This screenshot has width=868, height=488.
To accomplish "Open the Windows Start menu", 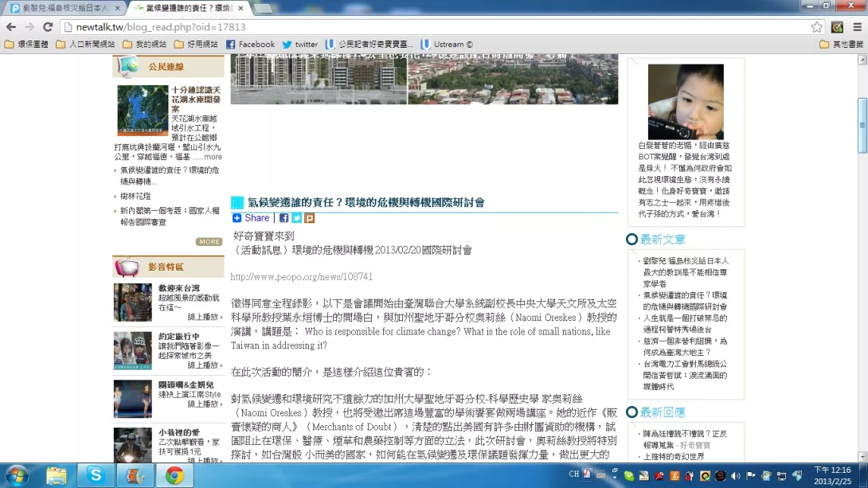I will point(17,476).
